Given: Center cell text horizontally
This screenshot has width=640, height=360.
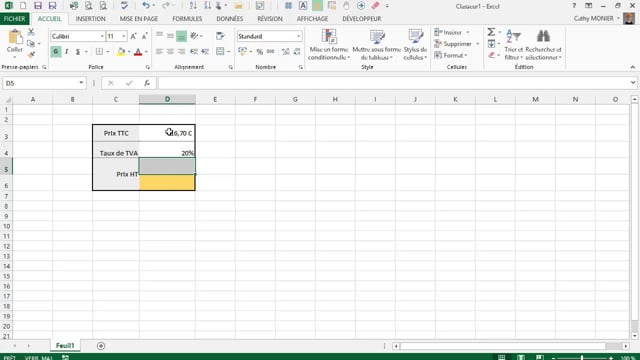Looking at the screenshot, I should click(x=170, y=51).
